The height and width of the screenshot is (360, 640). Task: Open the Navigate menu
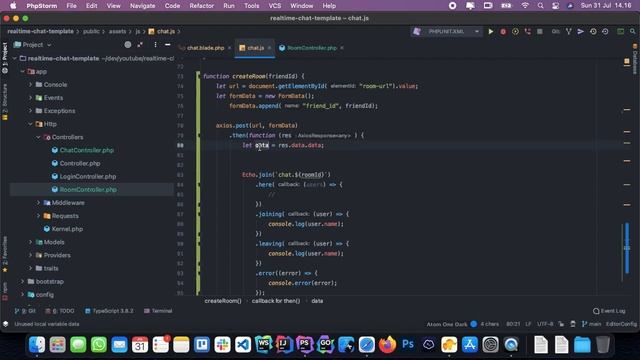pyautogui.click(x=142, y=6)
